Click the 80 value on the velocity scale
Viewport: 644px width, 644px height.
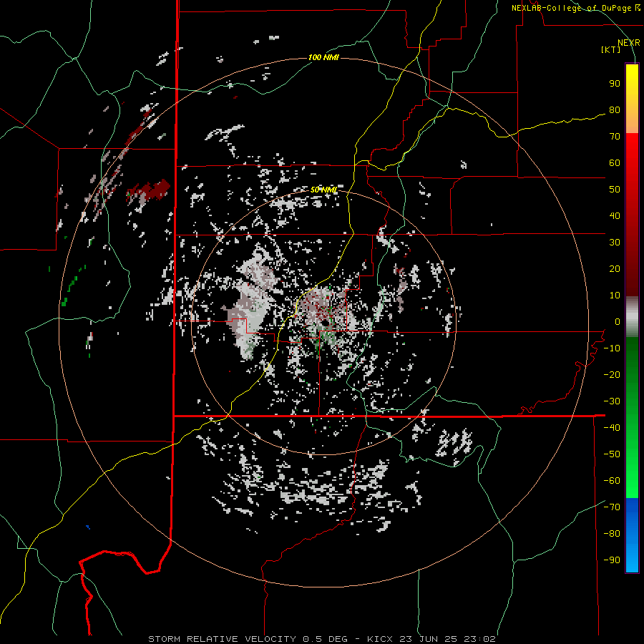(615, 110)
